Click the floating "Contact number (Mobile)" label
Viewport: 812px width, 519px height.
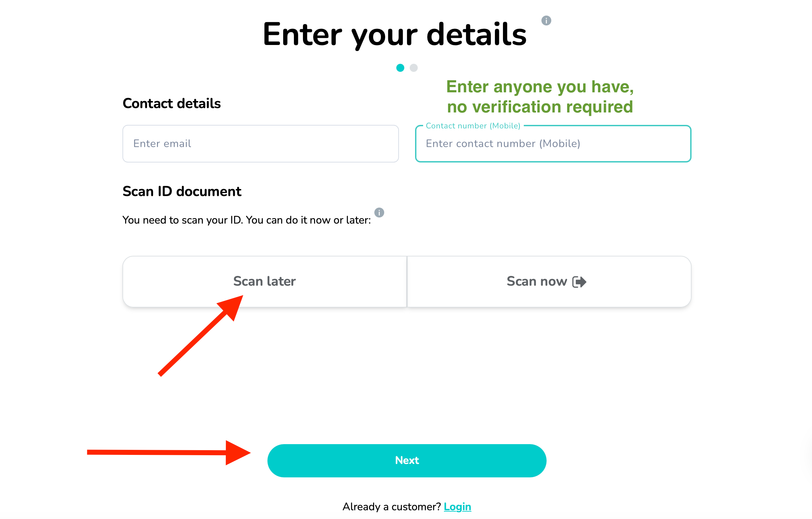[473, 126]
